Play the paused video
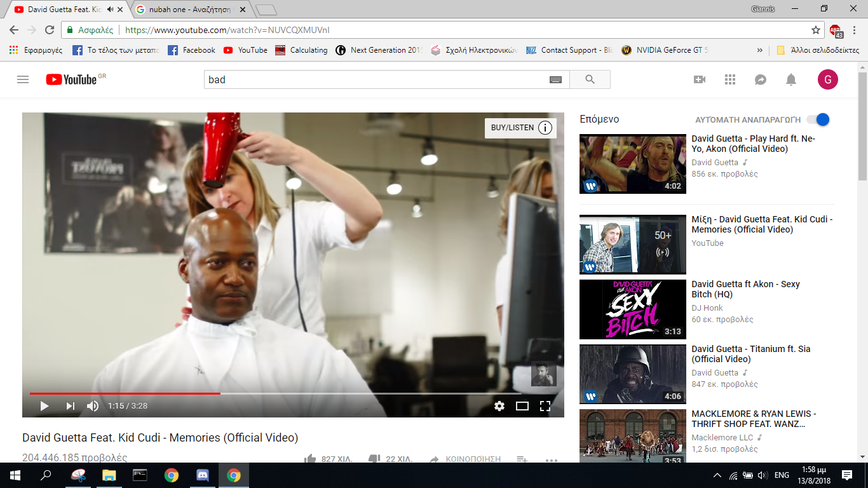 tap(44, 406)
